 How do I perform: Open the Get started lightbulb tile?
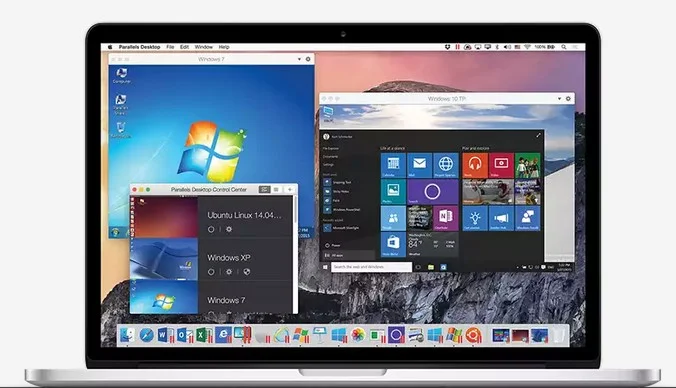[475, 218]
